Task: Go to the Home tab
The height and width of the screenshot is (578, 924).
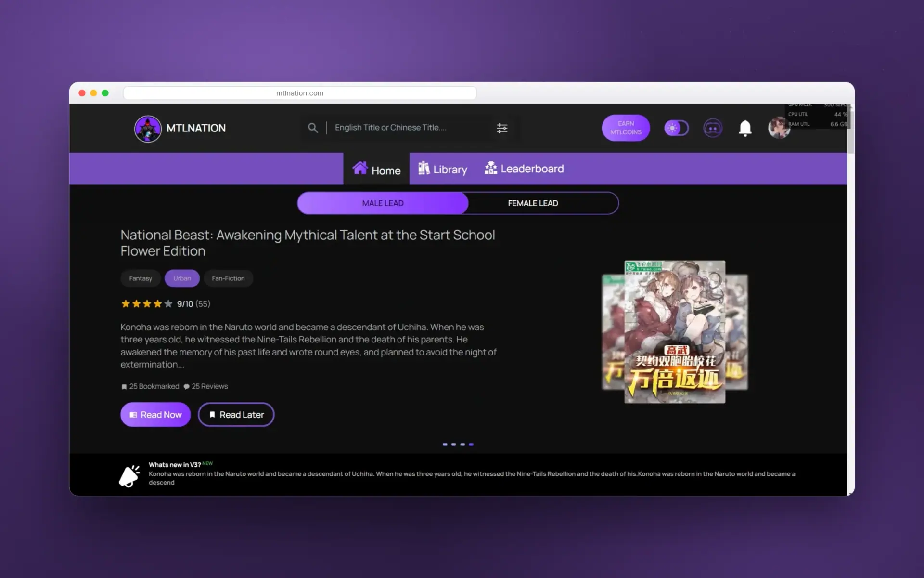Action: (376, 169)
